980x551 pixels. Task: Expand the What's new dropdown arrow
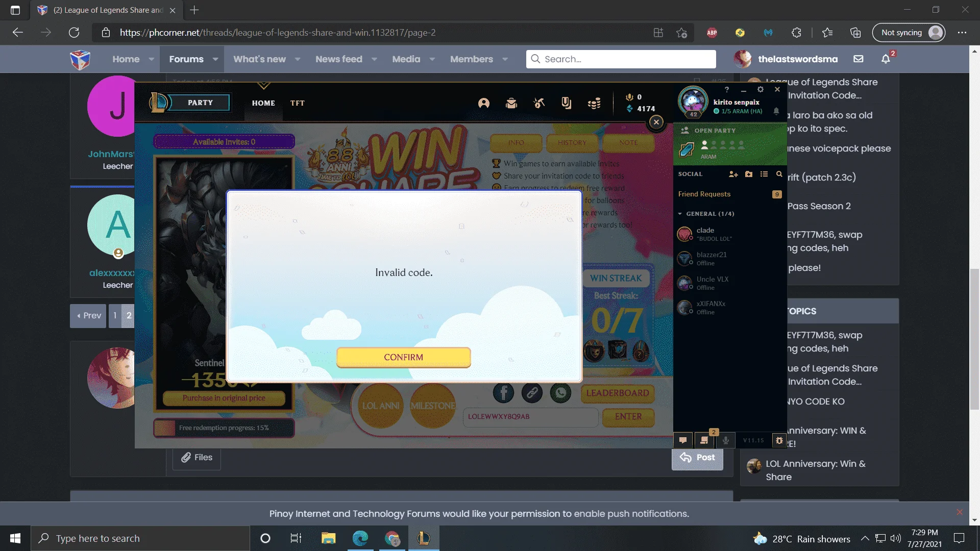[298, 59]
